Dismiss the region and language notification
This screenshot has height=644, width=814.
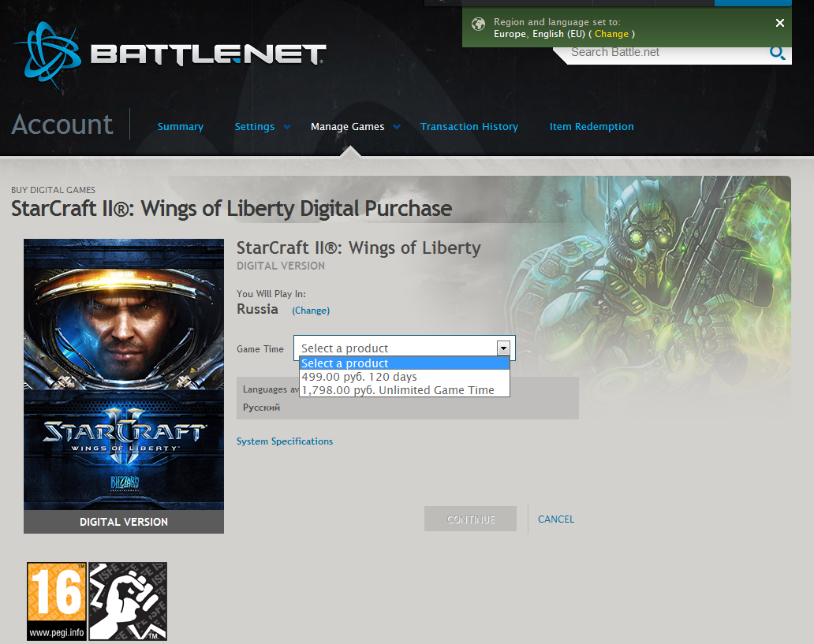click(780, 23)
